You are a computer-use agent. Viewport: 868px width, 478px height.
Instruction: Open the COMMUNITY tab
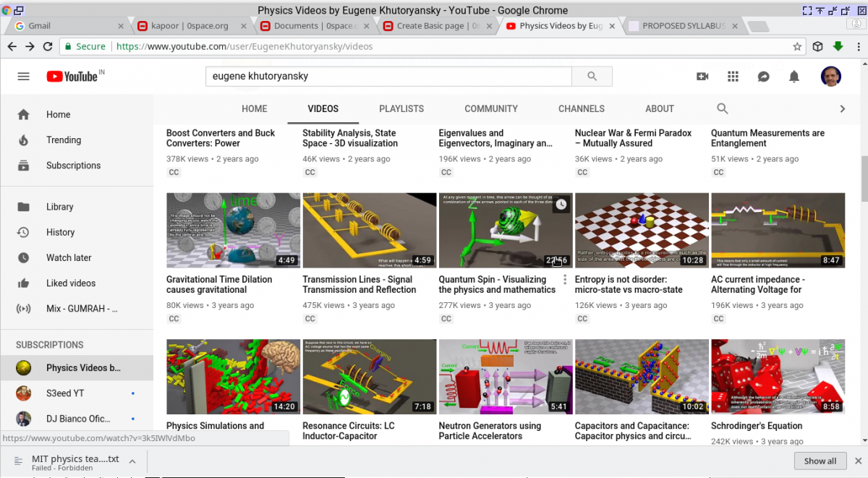[x=491, y=108]
